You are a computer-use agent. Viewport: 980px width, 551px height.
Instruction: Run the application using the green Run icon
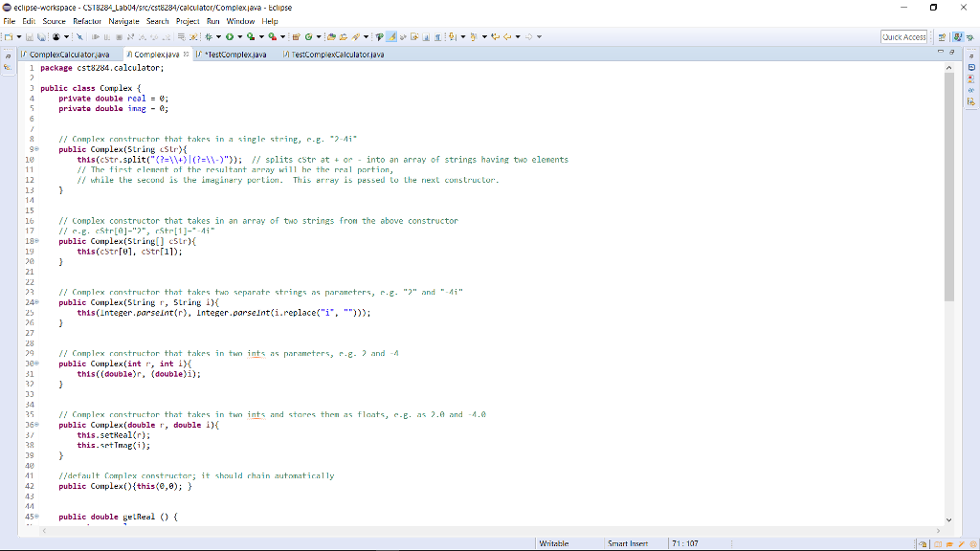tap(231, 35)
